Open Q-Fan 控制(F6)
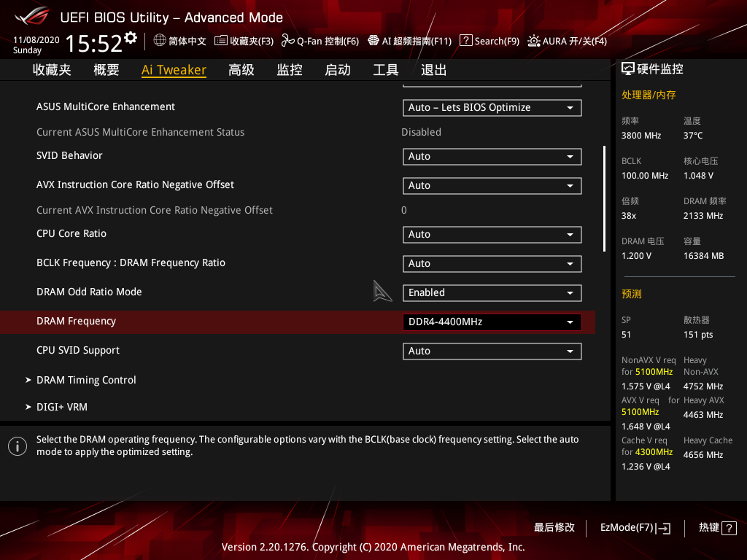Screen dimensions: 747x560 point(328,41)
